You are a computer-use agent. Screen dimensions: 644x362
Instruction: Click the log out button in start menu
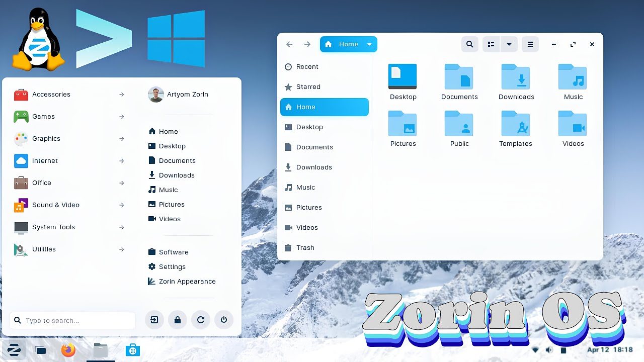pos(154,320)
